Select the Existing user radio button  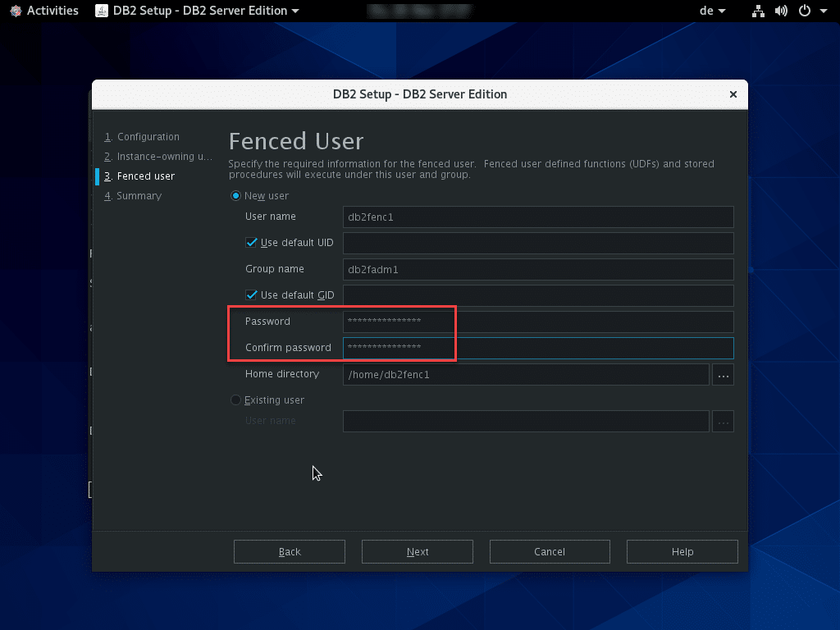tap(236, 400)
